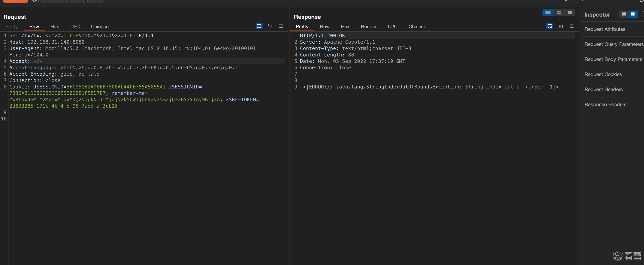Expand Request Attributes section
Screen dimensions: 644x265
(x=605, y=29)
